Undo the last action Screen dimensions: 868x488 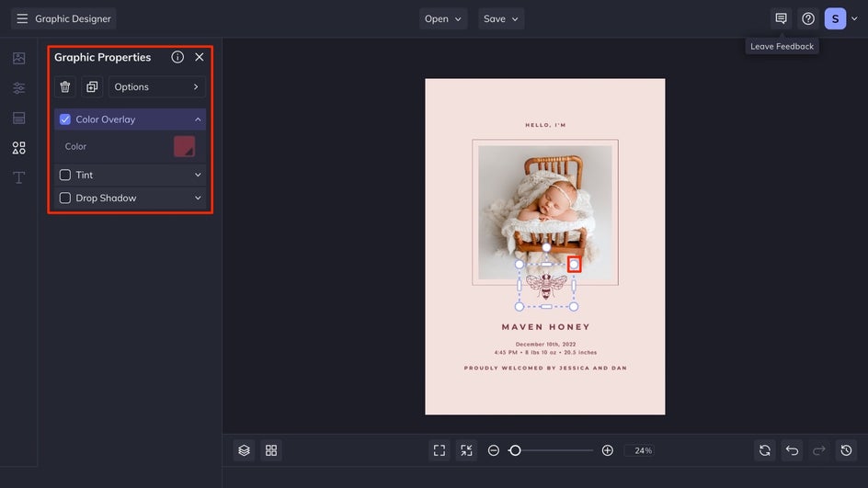coord(793,450)
